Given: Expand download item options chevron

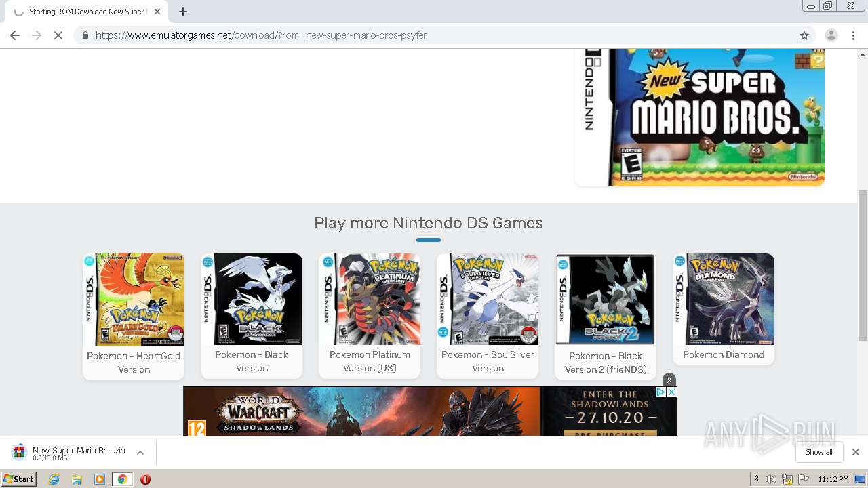Looking at the screenshot, I should [x=140, y=453].
